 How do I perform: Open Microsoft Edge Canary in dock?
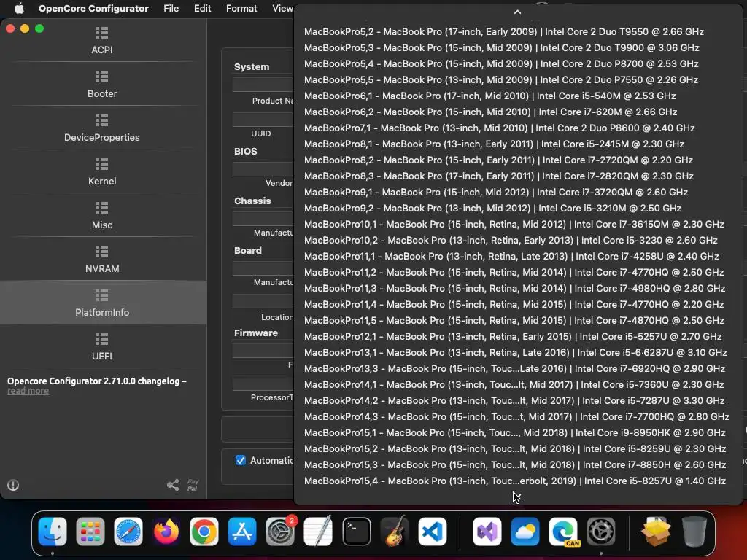(x=563, y=532)
